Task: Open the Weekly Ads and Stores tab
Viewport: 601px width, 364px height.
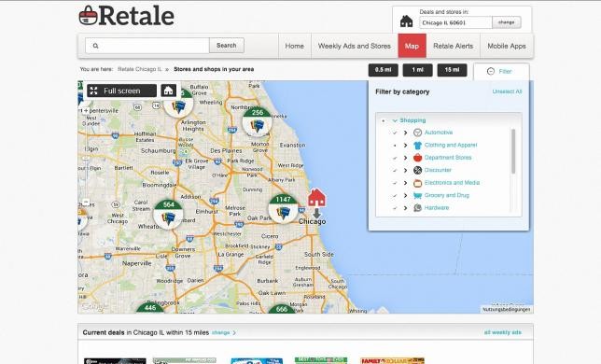Action: pyautogui.click(x=355, y=46)
